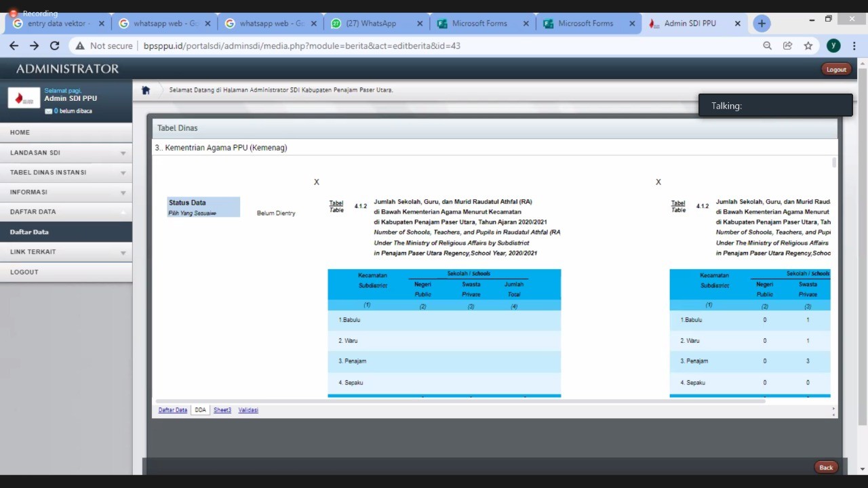
Task: Bookmark this page with star icon
Action: coord(808,45)
